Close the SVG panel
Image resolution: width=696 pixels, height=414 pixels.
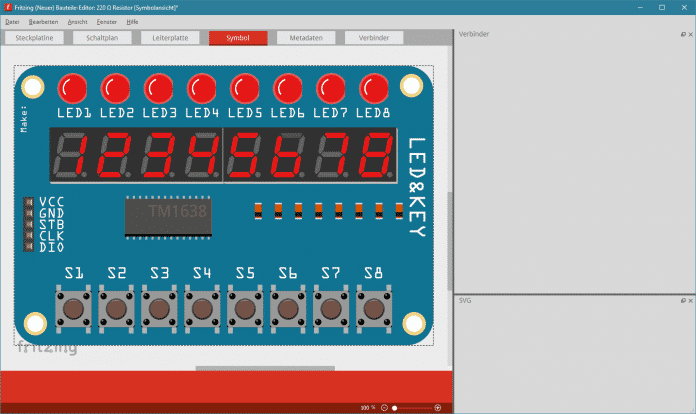click(690, 300)
